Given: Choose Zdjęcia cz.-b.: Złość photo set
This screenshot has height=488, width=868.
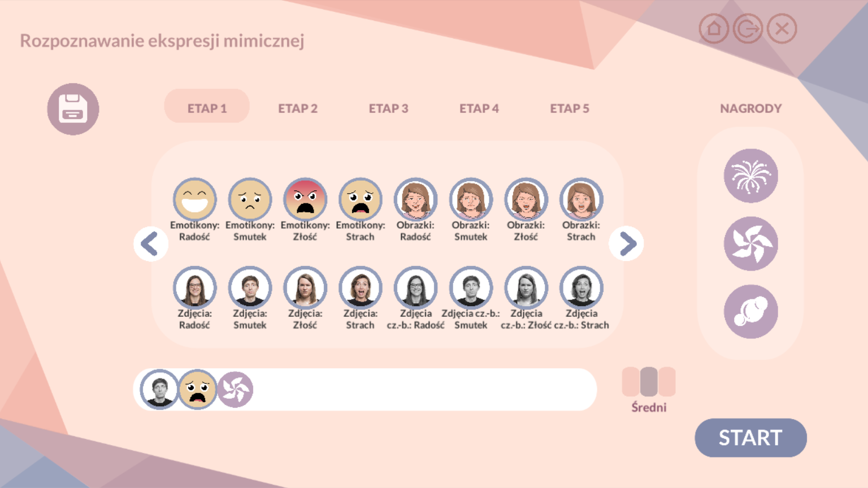Looking at the screenshot, I should (526, 288).
